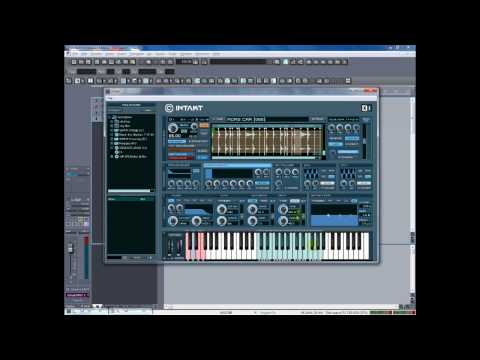The width and height of the screenshot is (480, 360).
Task: Click the large knob beside the waveform display
Action: click(x=173, y=128)
